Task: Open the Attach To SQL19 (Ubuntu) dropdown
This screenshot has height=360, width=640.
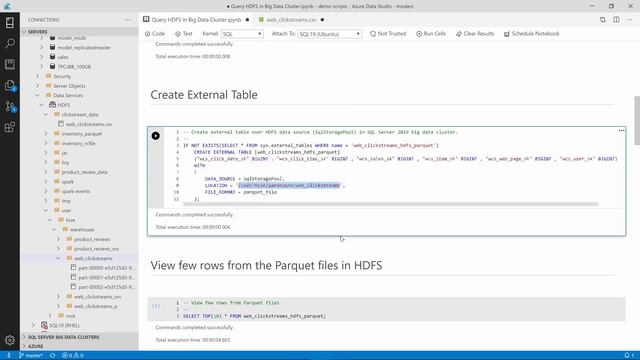Action: click(x=329, y=34)
